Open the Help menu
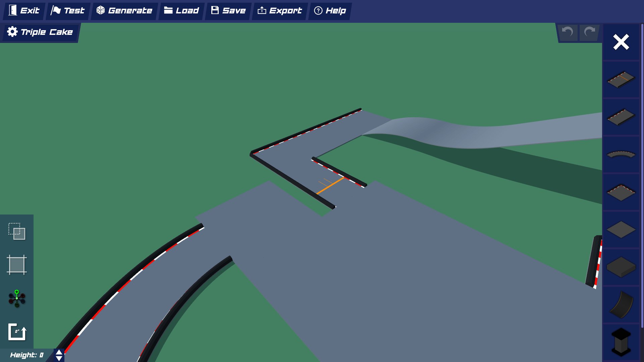The image size is (644, 362). 330,10
